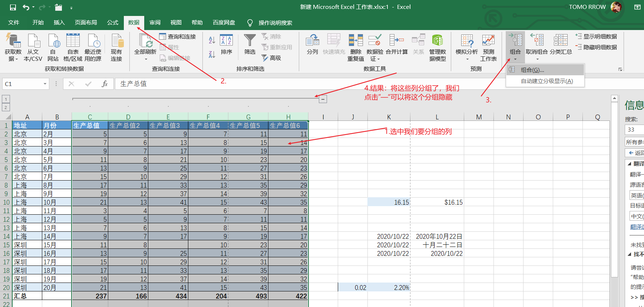Open the 分级显示 dialog launcher
Image resolution: width=644 pixels, height=307 pixels.
620,69
